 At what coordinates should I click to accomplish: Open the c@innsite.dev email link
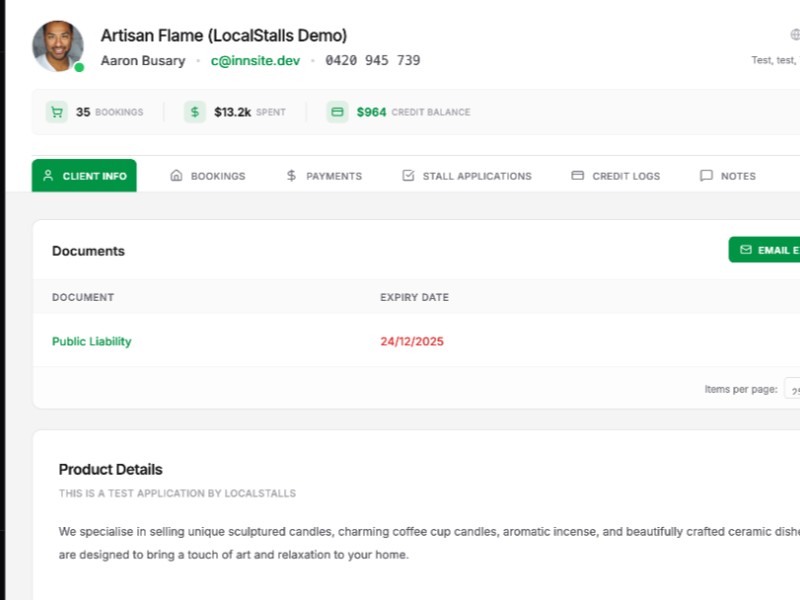[255, 60]
